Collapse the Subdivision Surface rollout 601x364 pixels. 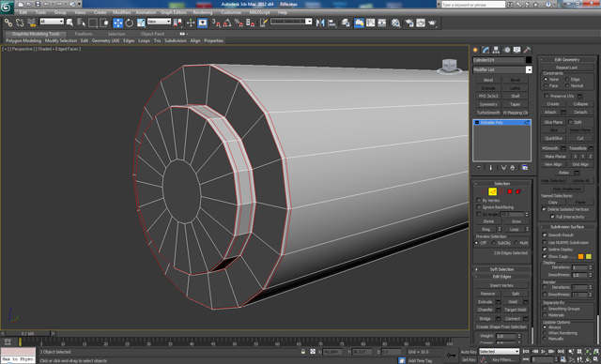pyautogui.click(x=567, y=227)
